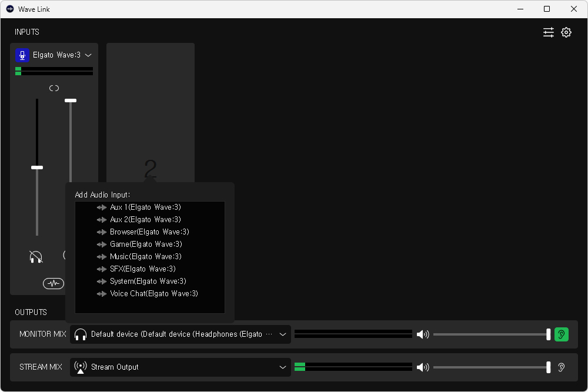
Task: Click the waveform icon beside Aux 1 entry
Action: point(102,207)
